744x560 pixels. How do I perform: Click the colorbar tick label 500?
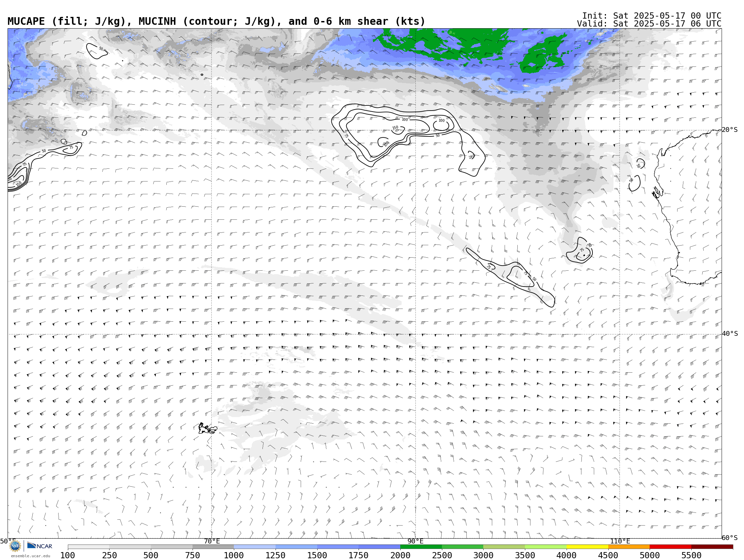point(151,555)
